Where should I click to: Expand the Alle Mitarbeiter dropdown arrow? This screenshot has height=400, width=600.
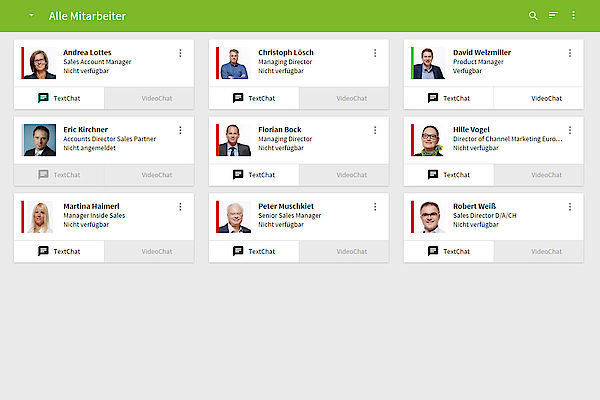coord(32,16)
